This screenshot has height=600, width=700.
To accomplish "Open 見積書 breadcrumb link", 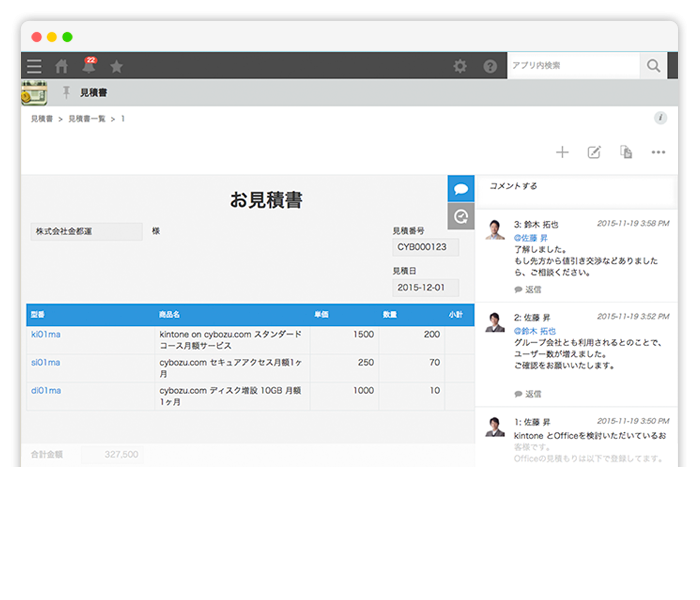I will click(42, 119).
